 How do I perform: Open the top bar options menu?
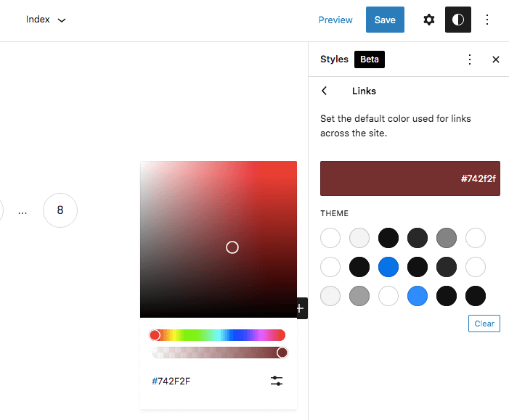click(487, 20)
